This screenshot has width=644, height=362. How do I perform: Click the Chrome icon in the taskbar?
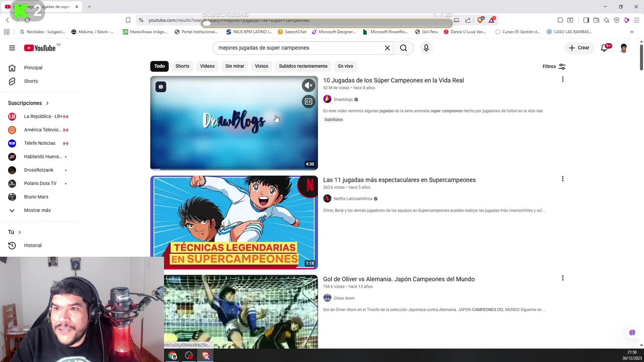[x=173, y=356]
